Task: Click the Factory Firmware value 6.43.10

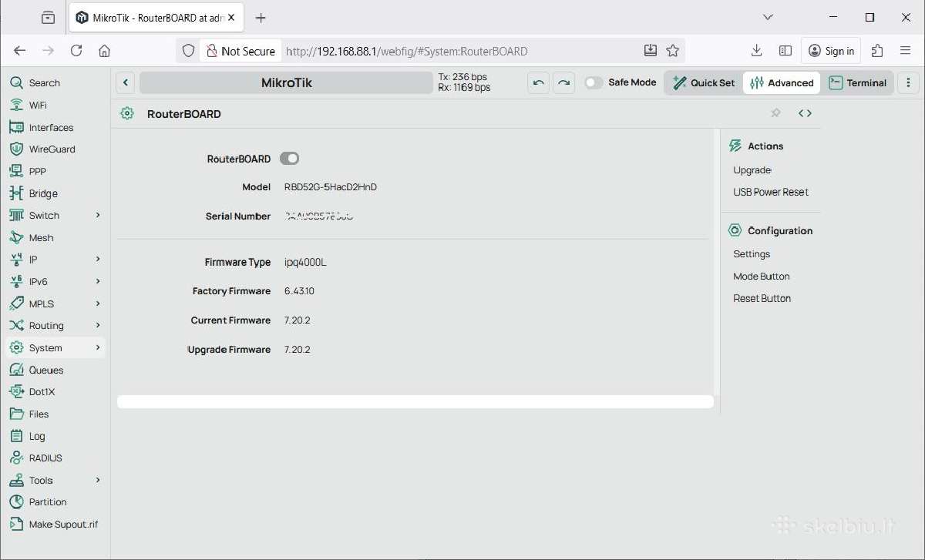Action: coord(299,291)
